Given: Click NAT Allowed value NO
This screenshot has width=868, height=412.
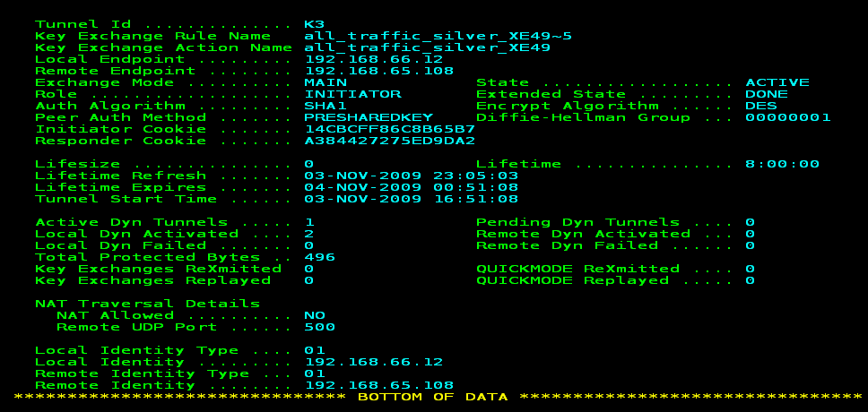Looking at the screenshot, I should [x=315, y=315].
